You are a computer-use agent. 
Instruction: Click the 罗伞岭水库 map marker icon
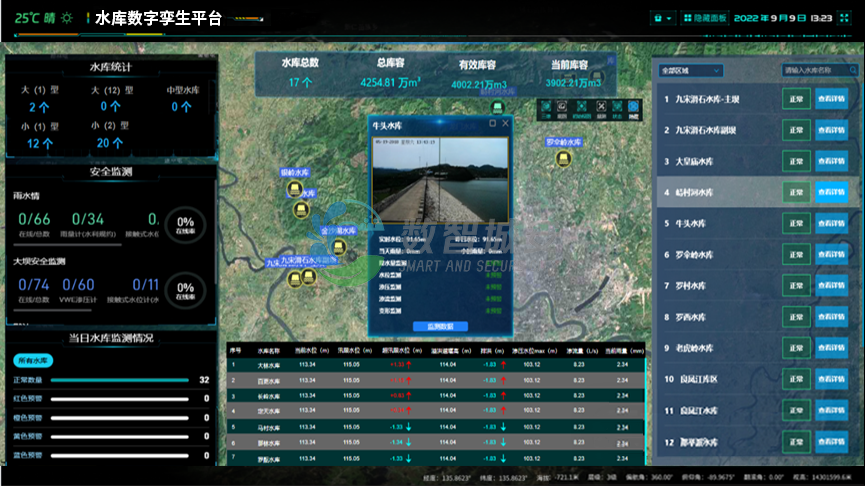click(x=563, y=157)
